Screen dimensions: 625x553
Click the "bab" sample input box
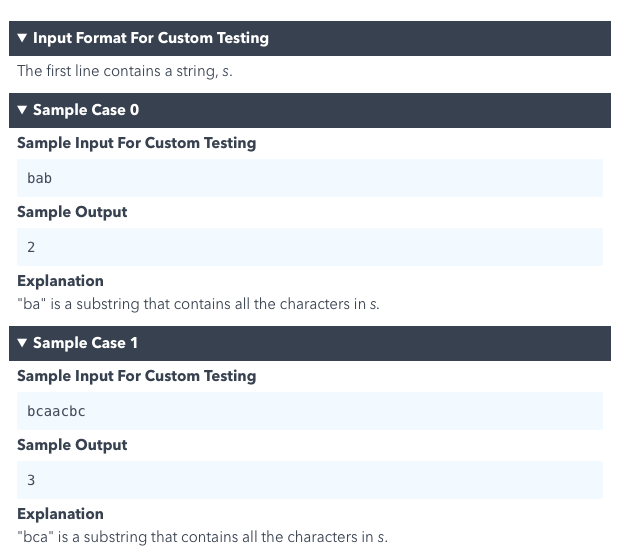click(310, 178)
